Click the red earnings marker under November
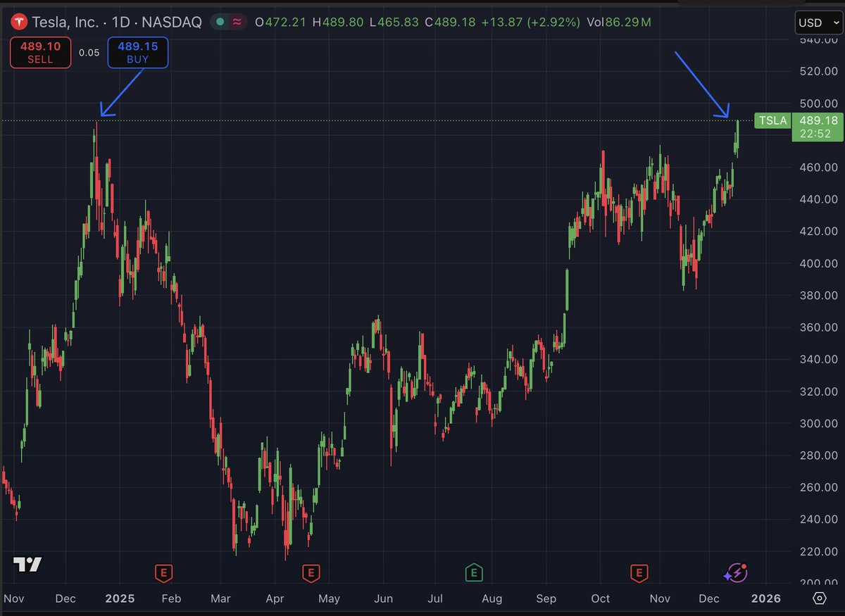 pos(639,573)
